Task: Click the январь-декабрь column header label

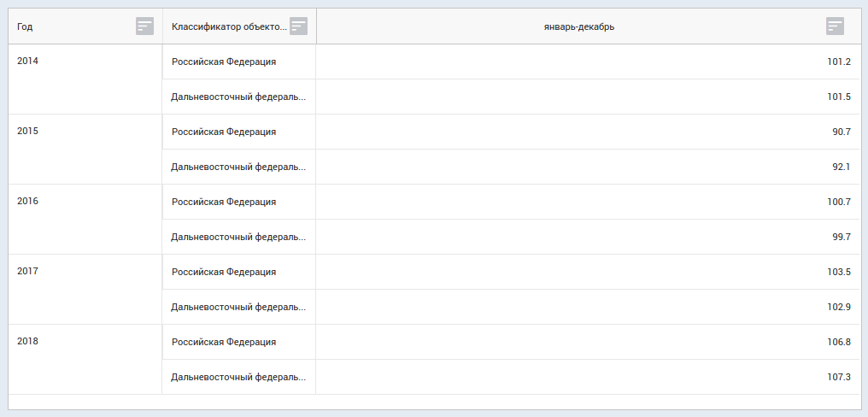Action: click(578, 26)
